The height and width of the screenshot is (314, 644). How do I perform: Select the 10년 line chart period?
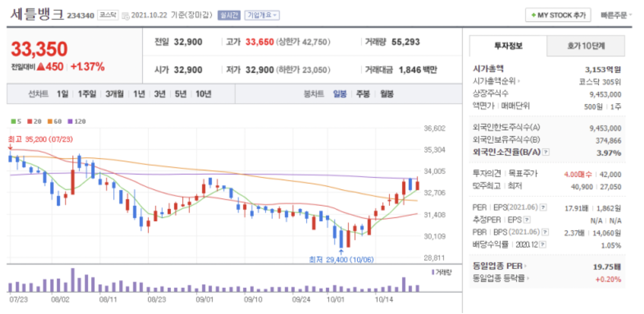[x=203, y=94]
